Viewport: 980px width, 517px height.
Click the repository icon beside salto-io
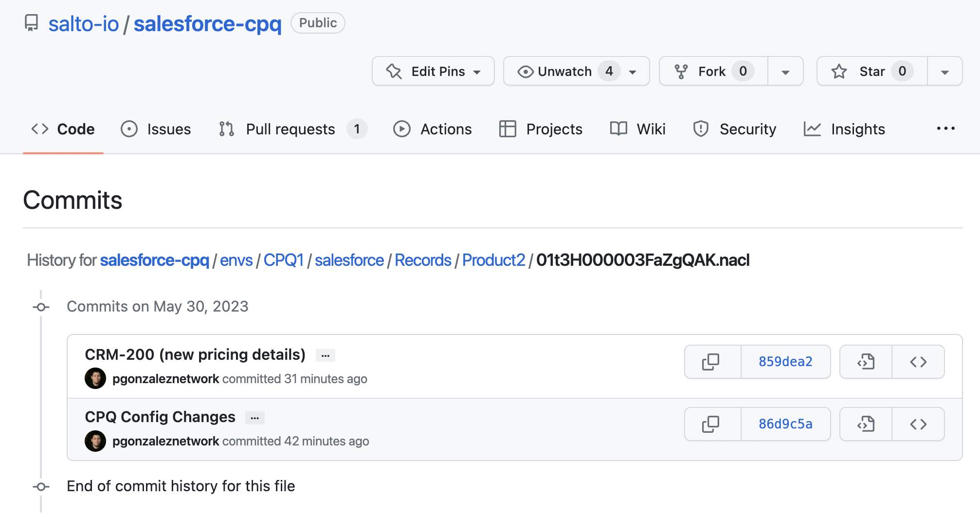click(32, 23)
